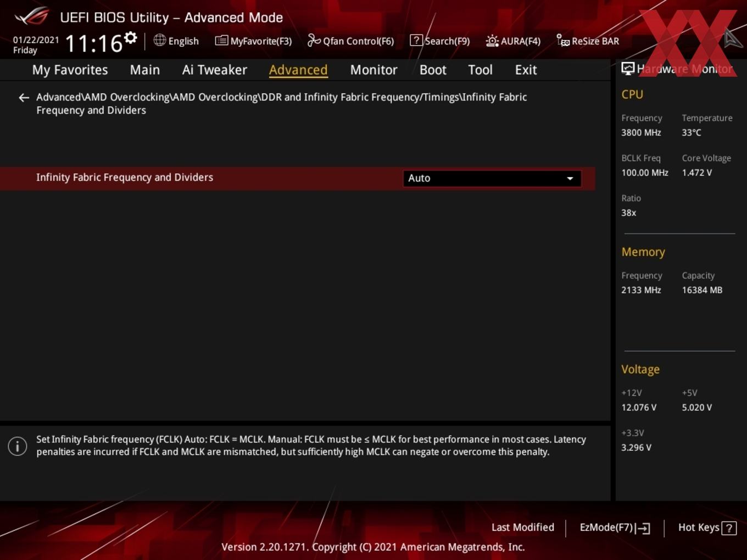Select the Exit tab
This screenshot has width=747, height=560.
coord(526,70)
